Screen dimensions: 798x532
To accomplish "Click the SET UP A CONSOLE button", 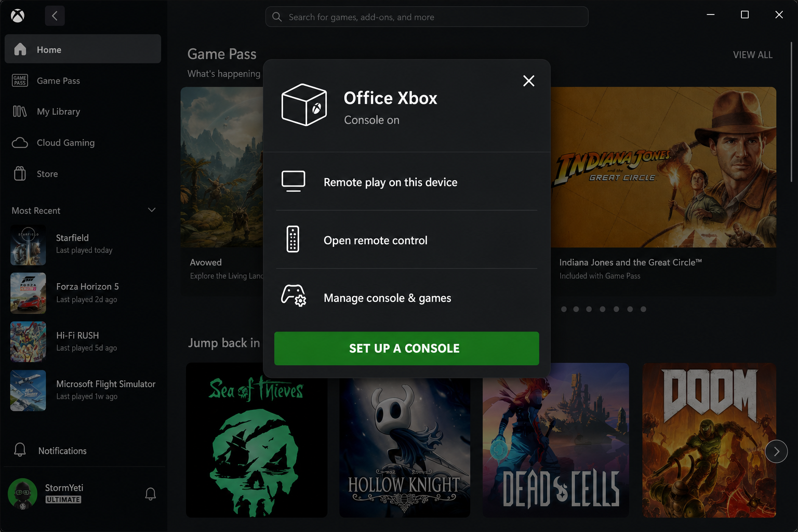I will pos(406,348).
